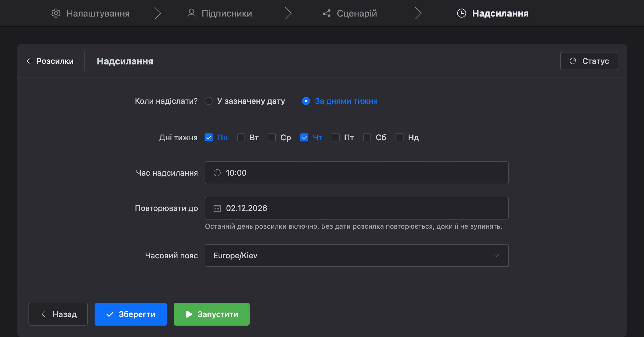
Task: Switch to the Сценарій step
Action: click(x=350, y=13)
